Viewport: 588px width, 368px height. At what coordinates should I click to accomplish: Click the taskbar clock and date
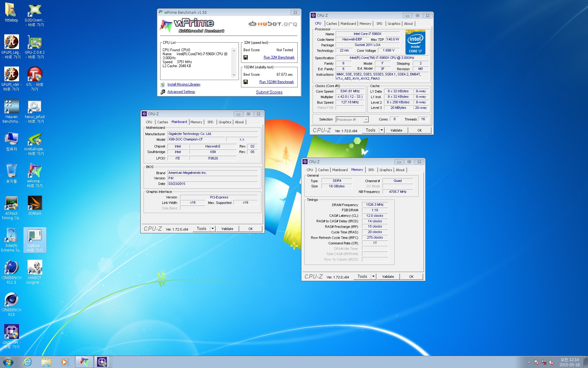point(570,362)
